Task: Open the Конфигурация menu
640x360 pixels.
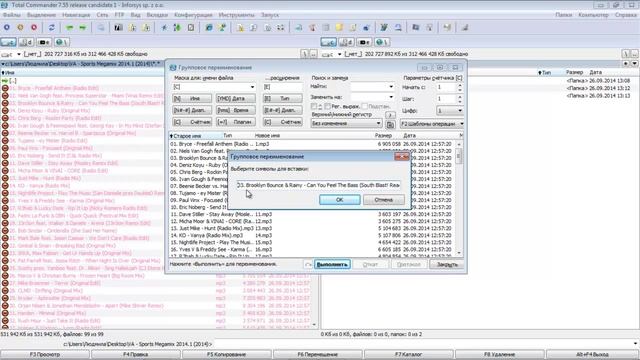Action: pos(193,15)
